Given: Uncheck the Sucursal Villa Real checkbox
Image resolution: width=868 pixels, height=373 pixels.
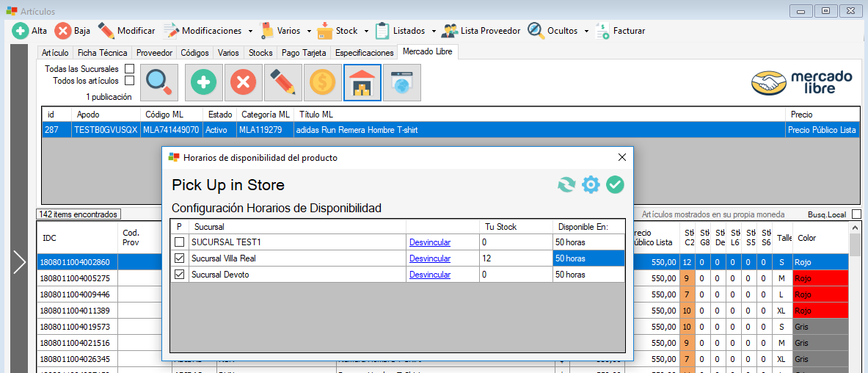Looking at the screenshot, I should pyautogui.click(x=179, y=258).
